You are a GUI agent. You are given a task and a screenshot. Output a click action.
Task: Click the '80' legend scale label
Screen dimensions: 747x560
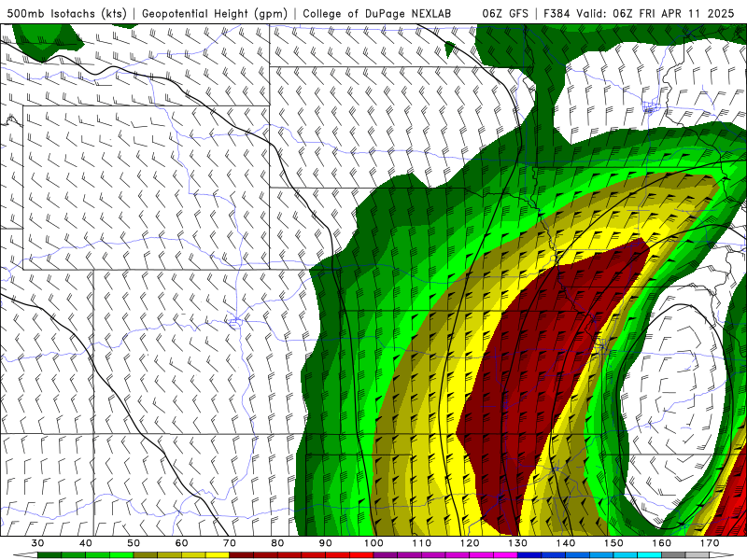coord(277,543)
